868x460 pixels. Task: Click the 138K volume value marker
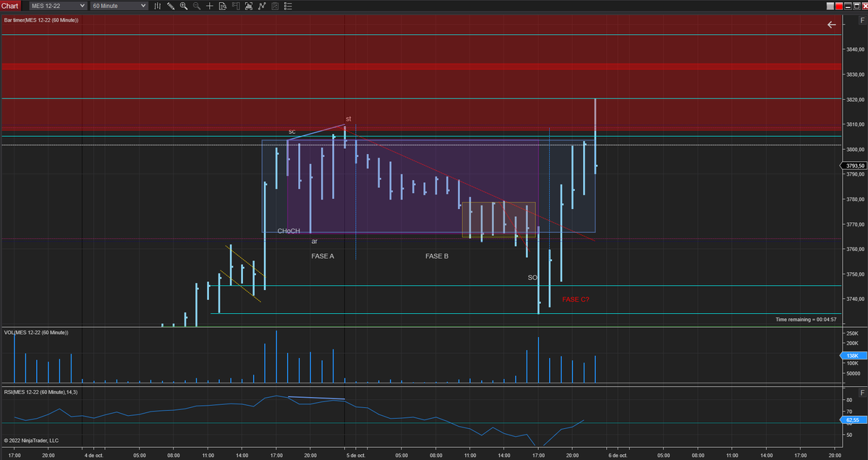click(853, 356)
